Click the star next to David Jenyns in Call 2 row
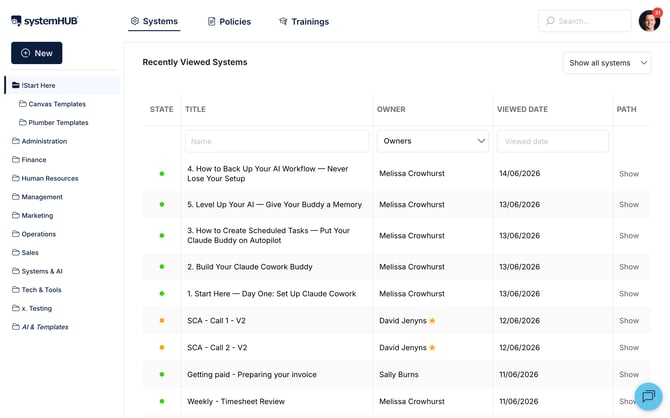 (x=432, y=347)
